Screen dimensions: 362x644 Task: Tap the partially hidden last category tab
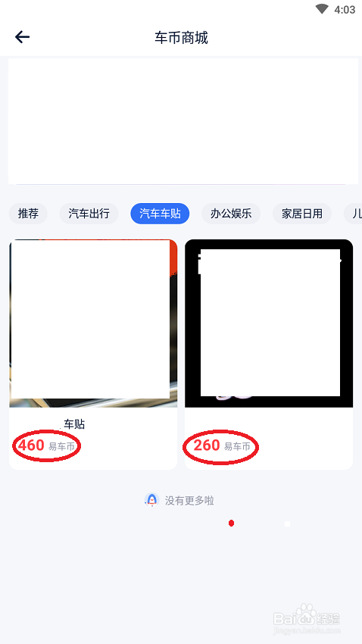[x=353, y=214]
